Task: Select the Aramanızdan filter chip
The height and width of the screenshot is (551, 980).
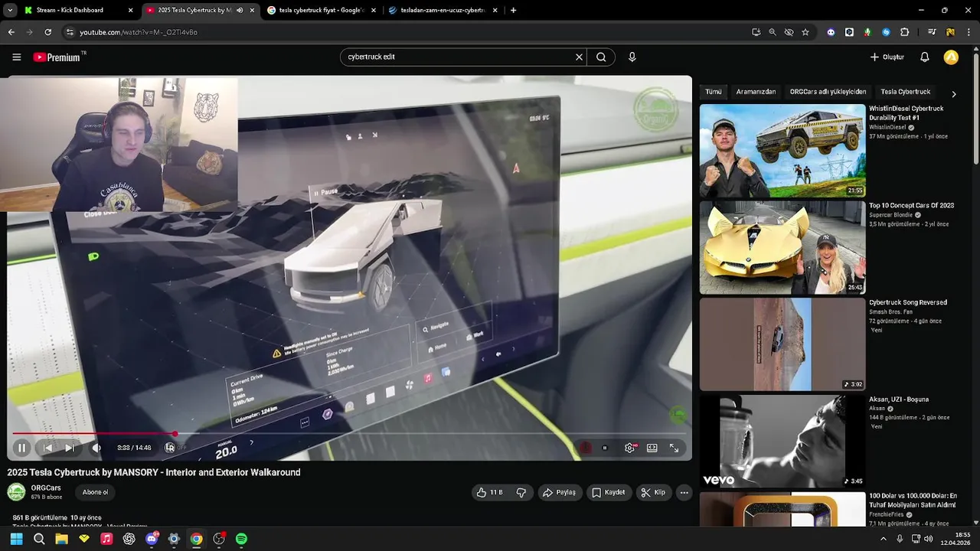Action: click(x=756, y=92)
